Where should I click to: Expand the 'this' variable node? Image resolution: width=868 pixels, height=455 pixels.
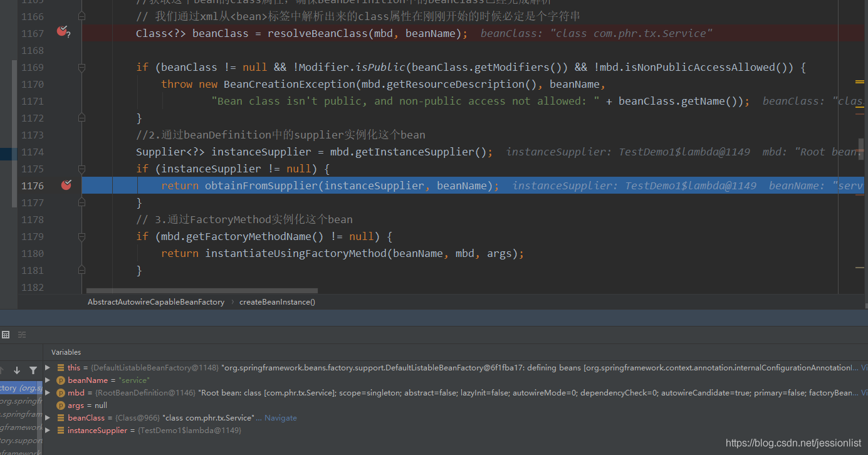tap(48, 368)
